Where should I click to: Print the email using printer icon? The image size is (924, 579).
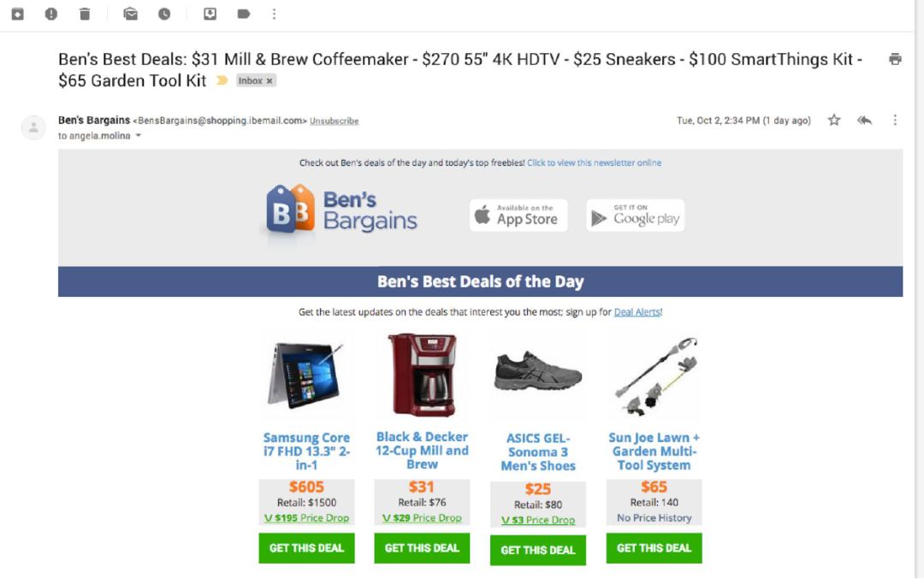coord(895,59)
